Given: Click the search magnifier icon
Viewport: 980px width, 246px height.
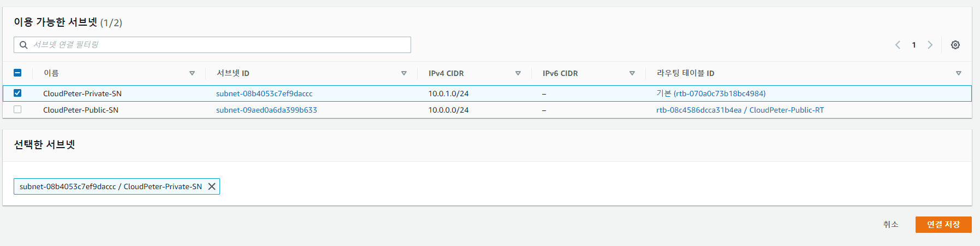Looking at the screenshot, I should [x=23, y=45].
